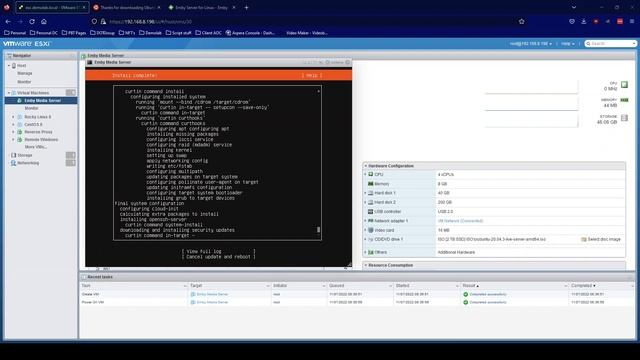The height and width of the screenshot is (360, 640).
Task: Click the Memory icon in Hardware Configuration
Action: (371, 184)
